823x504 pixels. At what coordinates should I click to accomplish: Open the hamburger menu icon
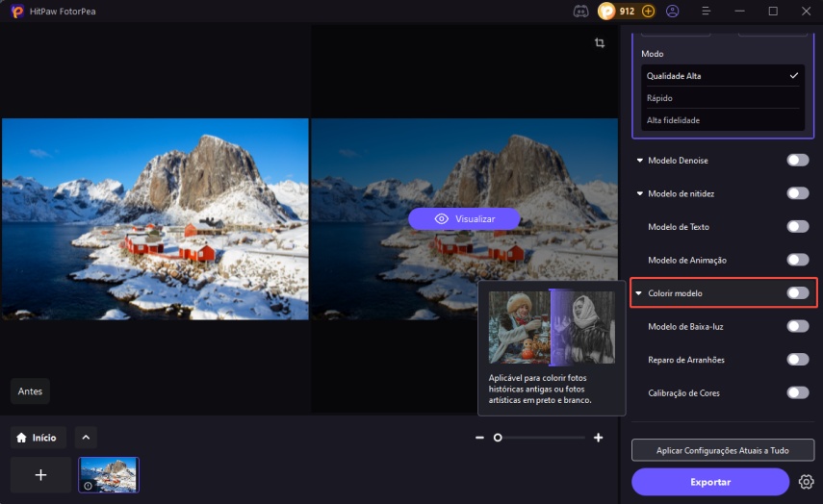click(706, 11)
